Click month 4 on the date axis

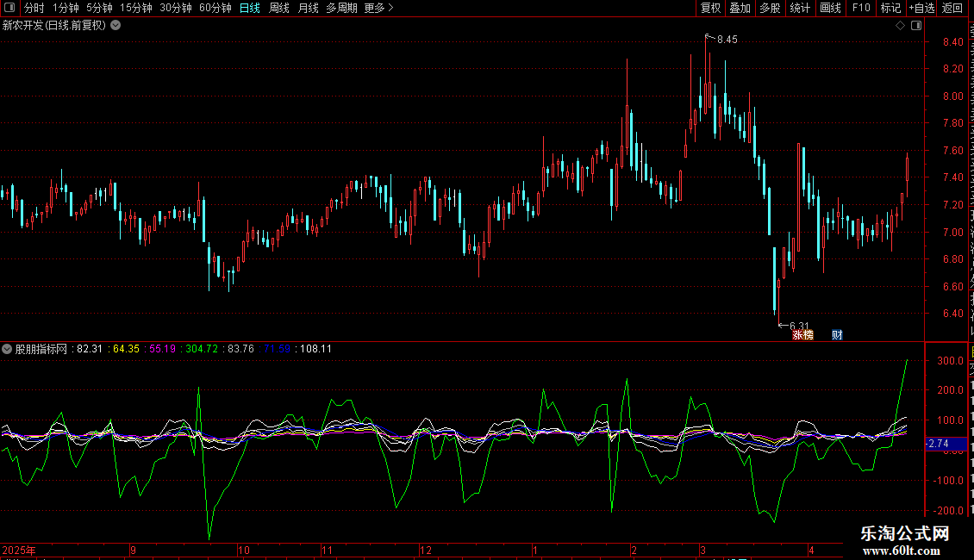coord(811,550)
